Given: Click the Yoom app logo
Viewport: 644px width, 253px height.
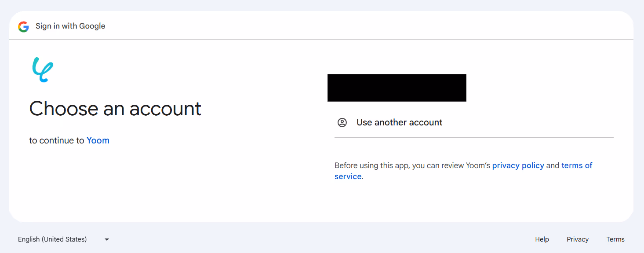Looking at the screenshot, I should [x=42, y=70].
